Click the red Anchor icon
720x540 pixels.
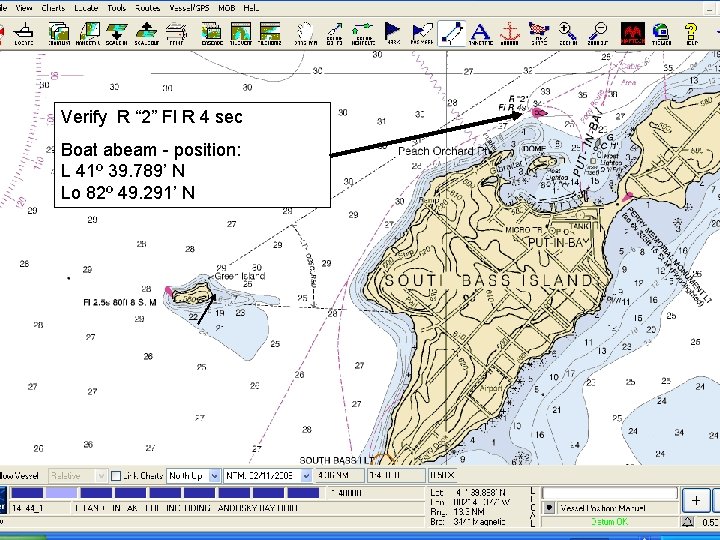[x=510, y=34]
